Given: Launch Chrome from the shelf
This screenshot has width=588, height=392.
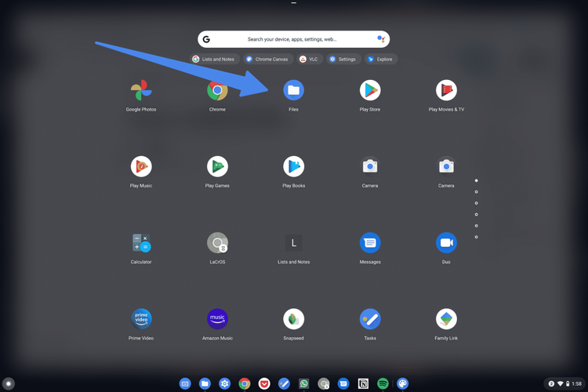Looking at the screenshot, I should click(x=245, y=383).
